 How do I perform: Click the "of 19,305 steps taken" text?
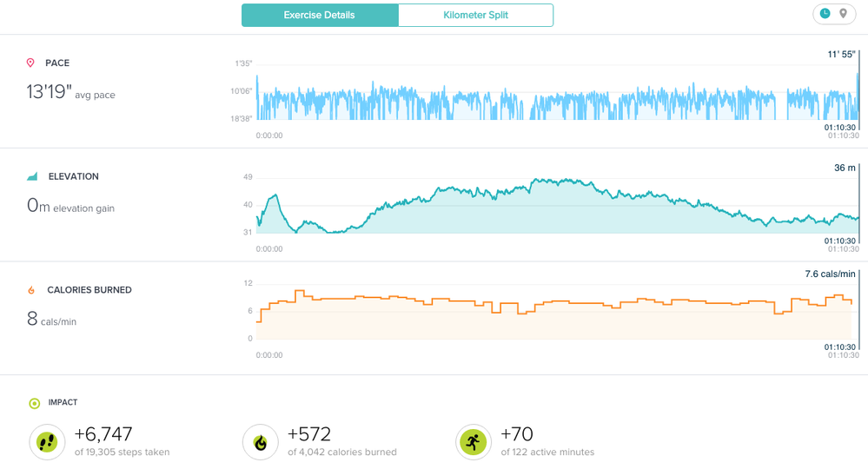[122, 452]
